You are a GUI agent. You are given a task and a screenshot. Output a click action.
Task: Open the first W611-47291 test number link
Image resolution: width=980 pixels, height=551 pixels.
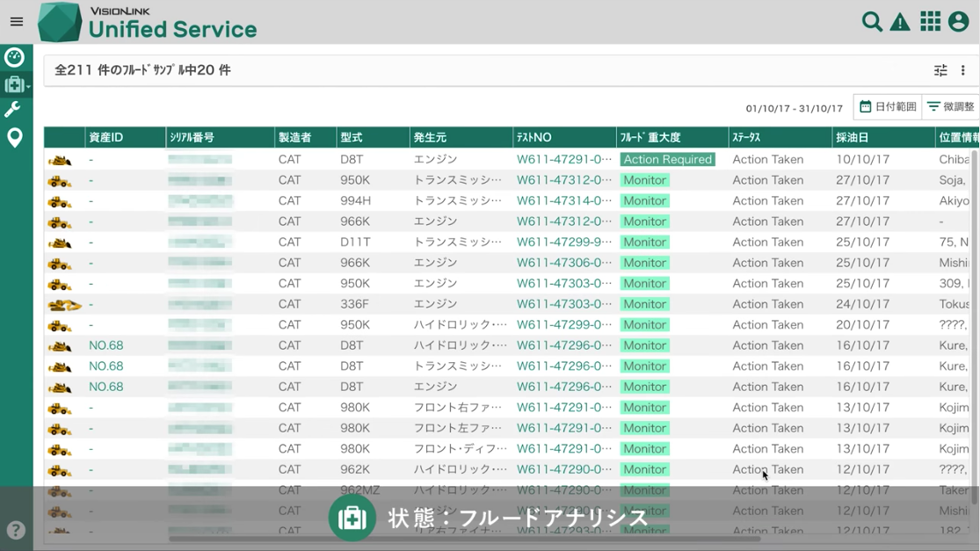pos(563,160)
